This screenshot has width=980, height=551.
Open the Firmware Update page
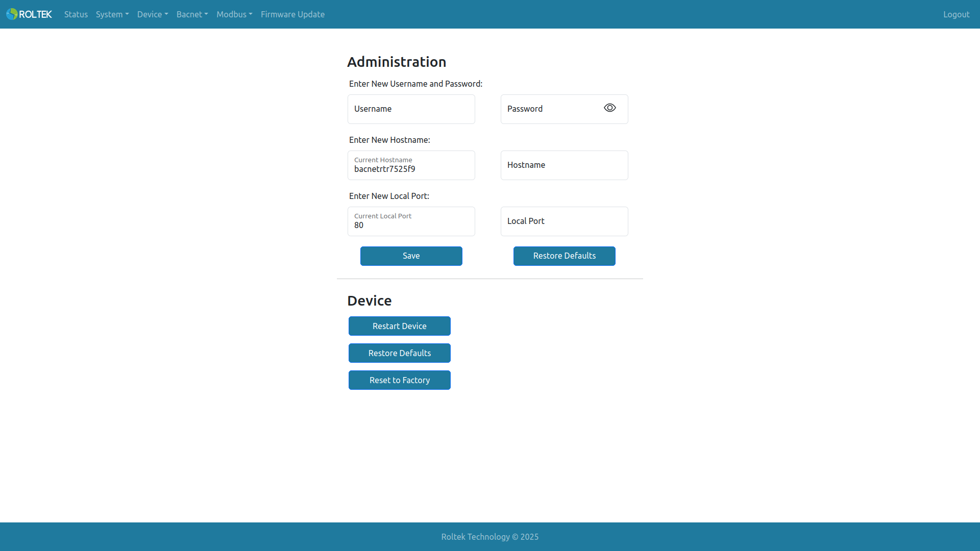click(292, 14)
